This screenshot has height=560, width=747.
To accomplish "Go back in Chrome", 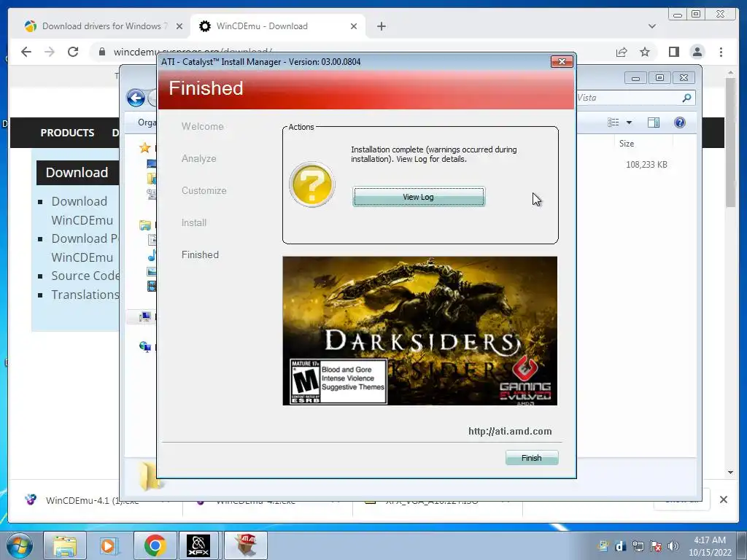I will click(26, 52).
